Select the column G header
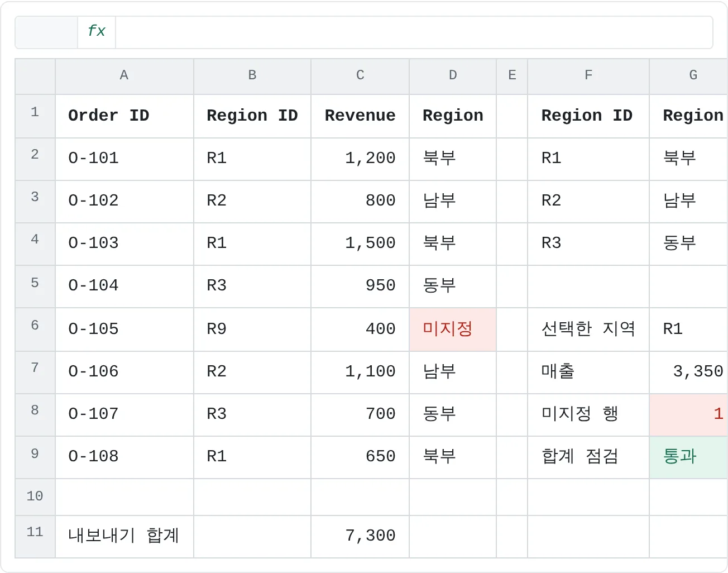Screen dimensions: 728x573 click(x=688, y=76)
